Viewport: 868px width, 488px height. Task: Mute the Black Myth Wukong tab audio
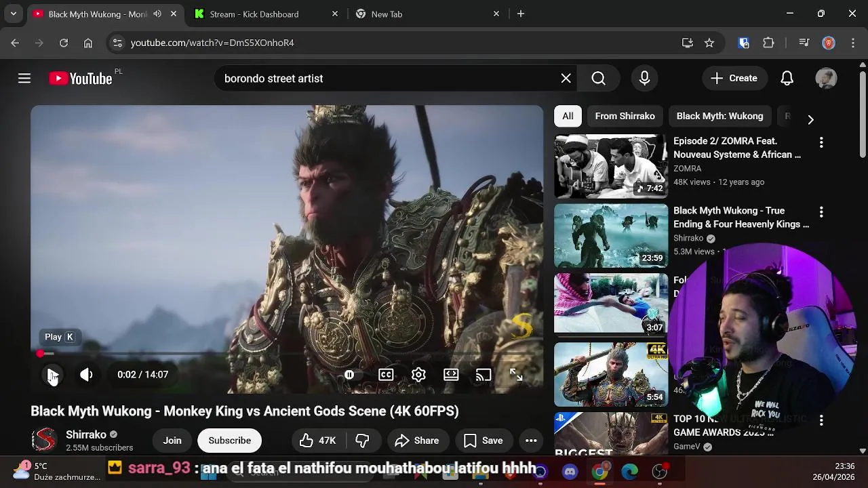coord(157,14)
